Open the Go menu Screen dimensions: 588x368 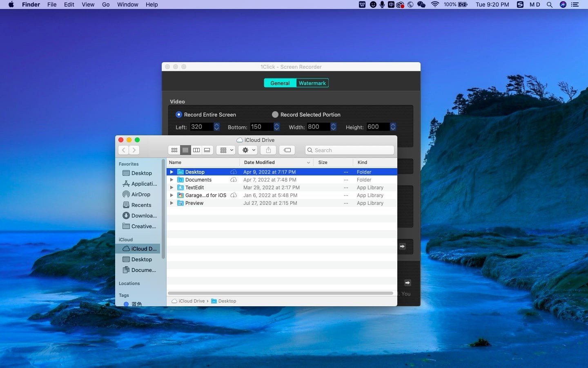[106, 4]
